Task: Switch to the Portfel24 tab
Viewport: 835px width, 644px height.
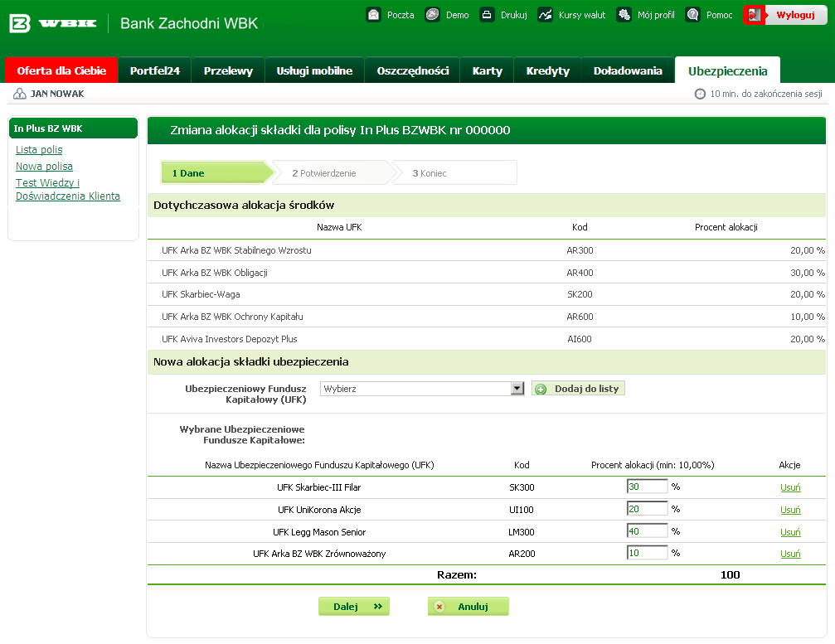Action: (x=155, y=70)
